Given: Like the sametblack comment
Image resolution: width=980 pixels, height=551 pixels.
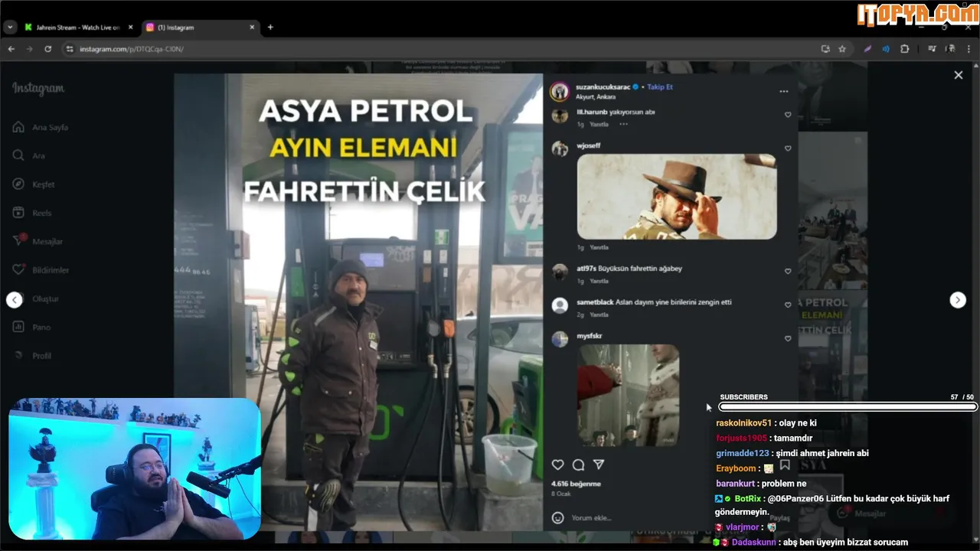Looking at the screenshot, I should point(787,305).
